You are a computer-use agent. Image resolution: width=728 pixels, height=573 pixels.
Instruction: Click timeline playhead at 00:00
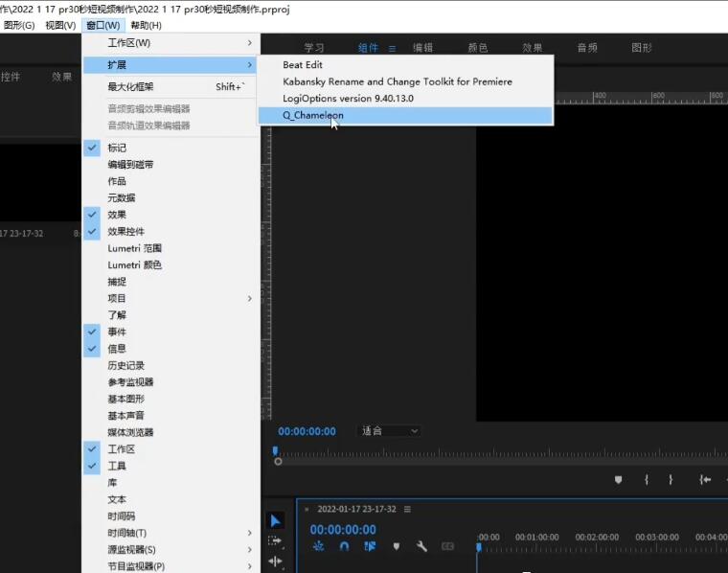479,547
